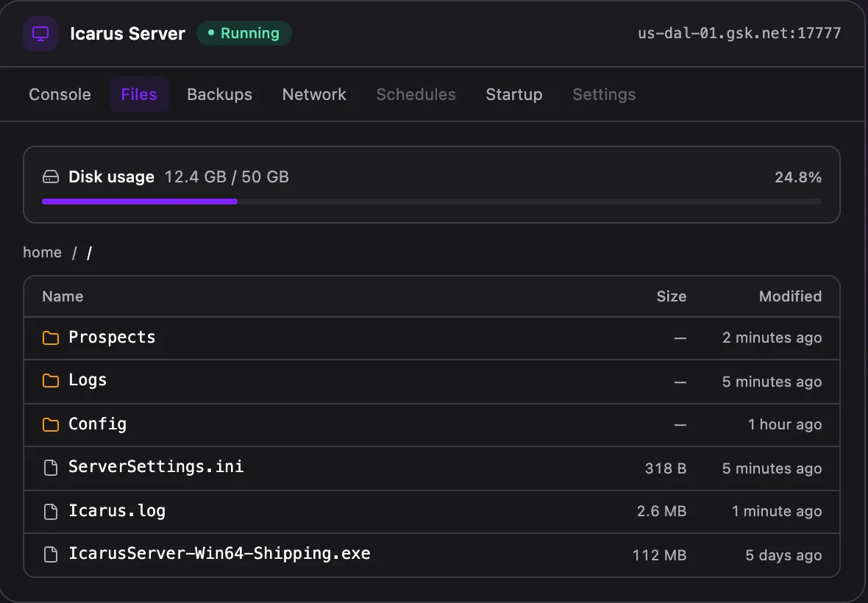The width and height of the screenshot is (868, 603).
Task: Click the Logs folder icon
Action: coord(50,381)
